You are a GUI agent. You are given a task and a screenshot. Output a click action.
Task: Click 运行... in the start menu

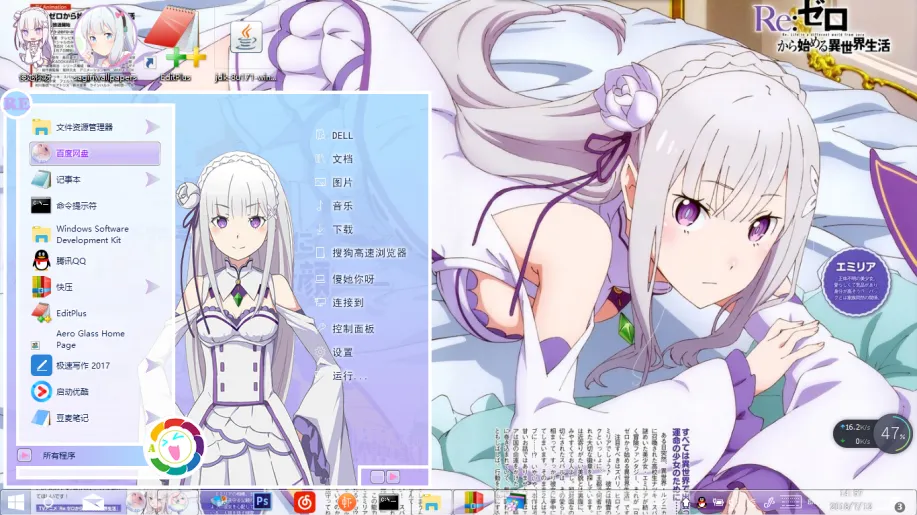[348, 376]
